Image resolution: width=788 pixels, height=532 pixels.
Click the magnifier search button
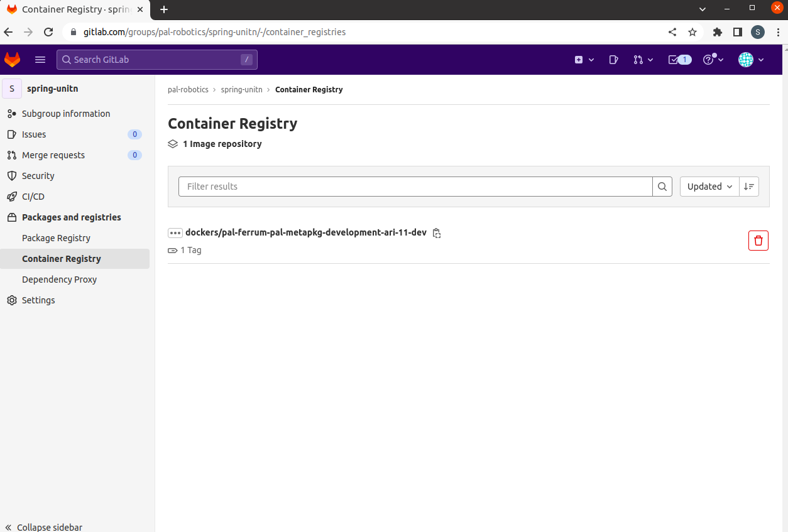coord(662,187)
